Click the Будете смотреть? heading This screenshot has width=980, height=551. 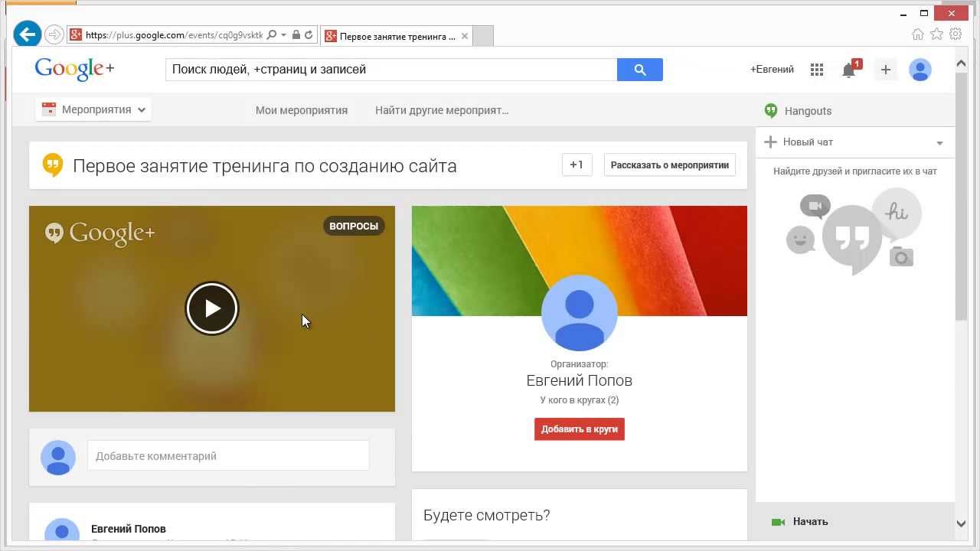point(487,515)
